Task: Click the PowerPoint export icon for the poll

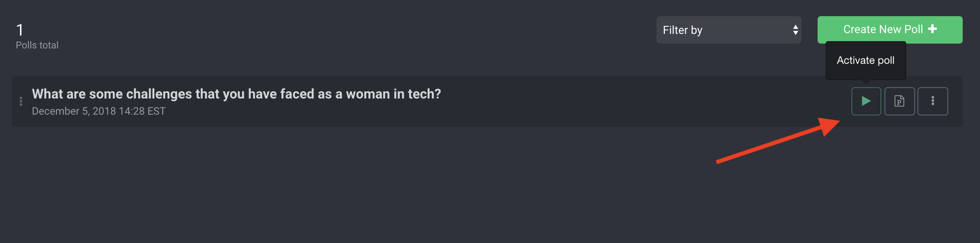Action: click(x=899, y=101)
